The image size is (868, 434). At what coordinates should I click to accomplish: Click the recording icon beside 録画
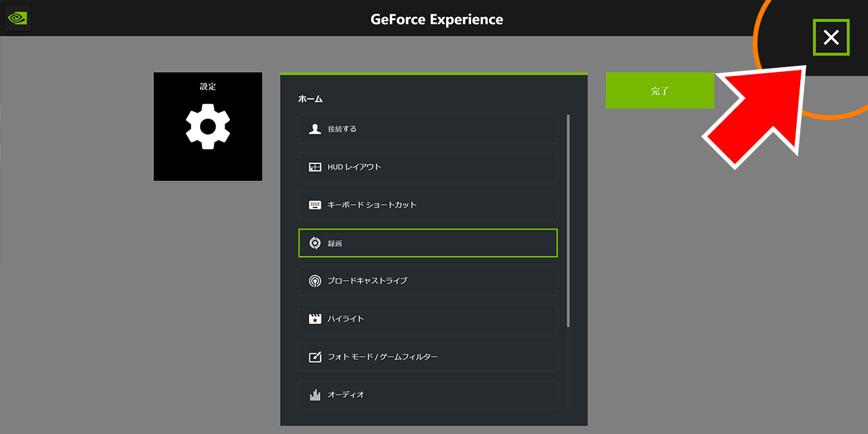click(315, 243)
